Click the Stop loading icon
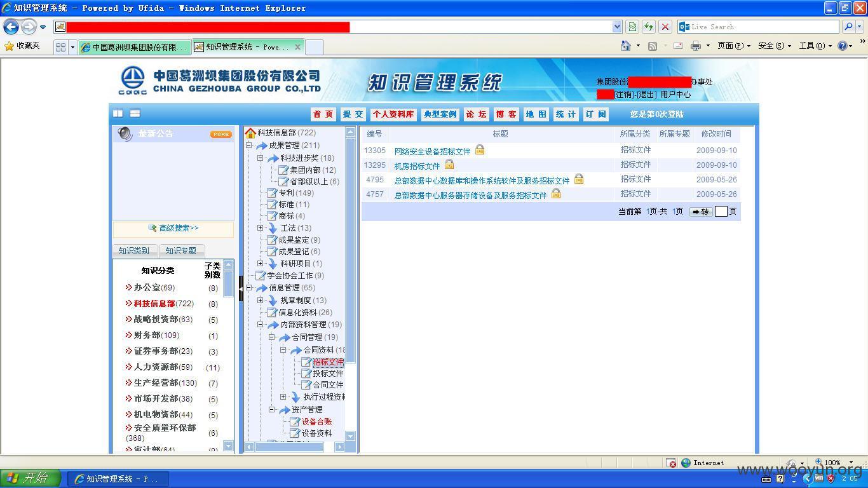 (x=665, y=27)
